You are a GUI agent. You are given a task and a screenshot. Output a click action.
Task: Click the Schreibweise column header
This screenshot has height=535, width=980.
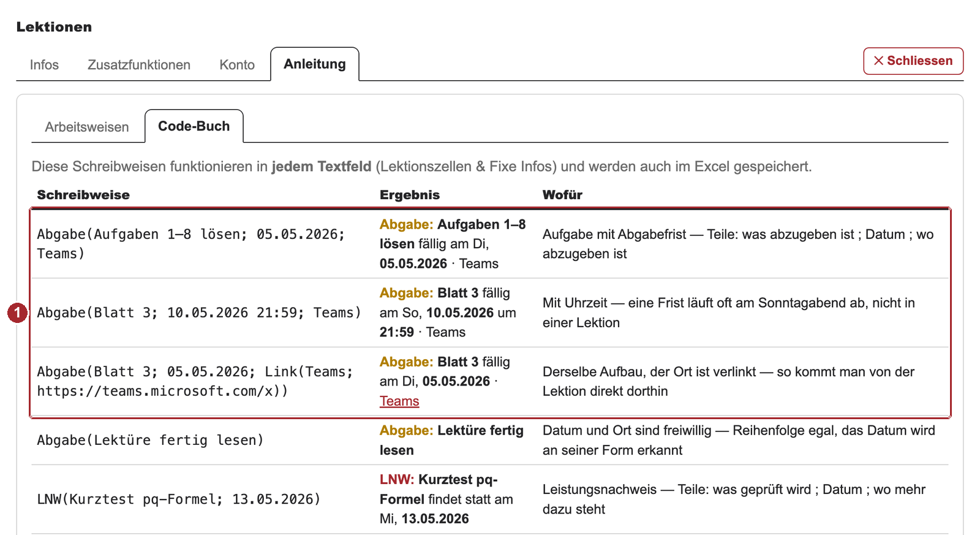[x=83, y=195]
